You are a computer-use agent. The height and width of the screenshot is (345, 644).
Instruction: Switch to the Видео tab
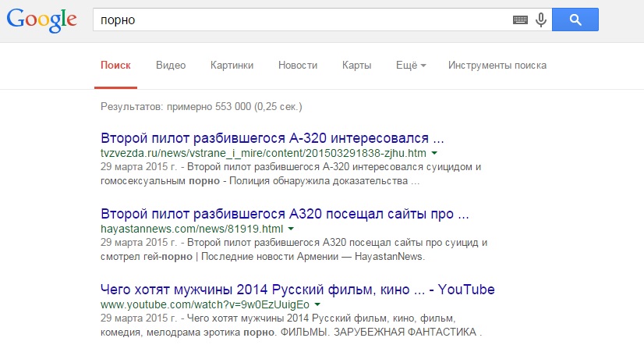point(171,66)
